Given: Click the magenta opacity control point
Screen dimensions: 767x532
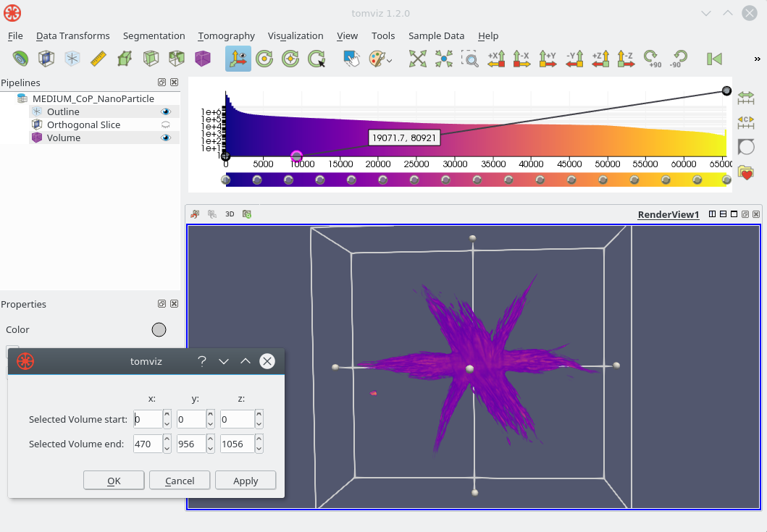Looking at the screenshot, I should (296, 156).
